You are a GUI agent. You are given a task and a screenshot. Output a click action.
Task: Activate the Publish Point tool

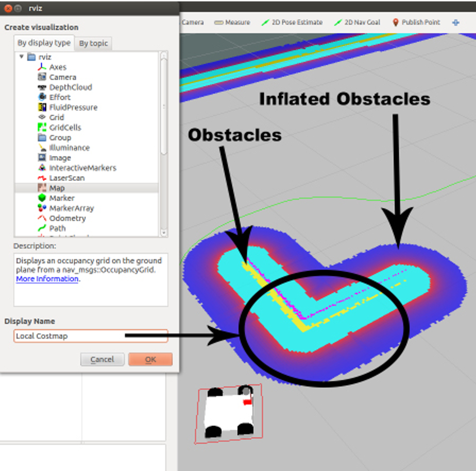pos(416,23)
